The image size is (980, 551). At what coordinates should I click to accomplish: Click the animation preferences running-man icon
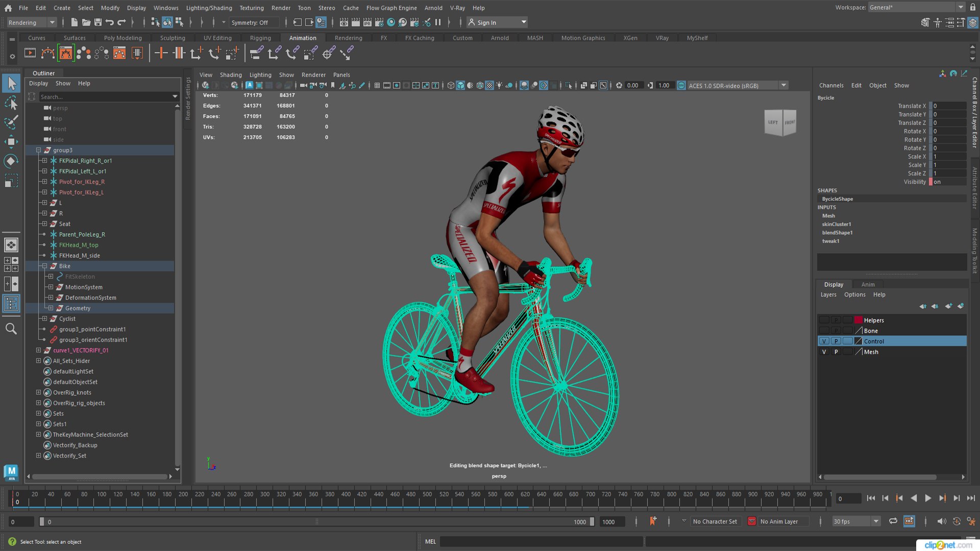point(971,521)
